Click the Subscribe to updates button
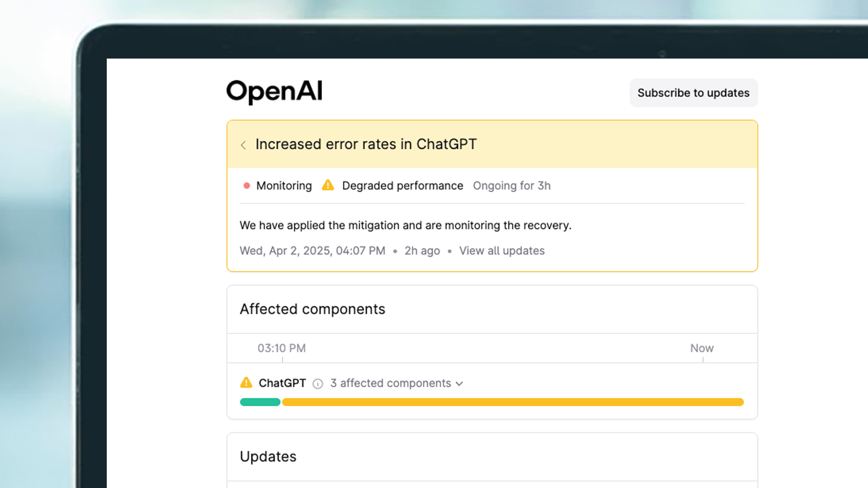Image resolution: width=868 pixels, height=488 pixels. pyautogui.click(x=693, y=93)
